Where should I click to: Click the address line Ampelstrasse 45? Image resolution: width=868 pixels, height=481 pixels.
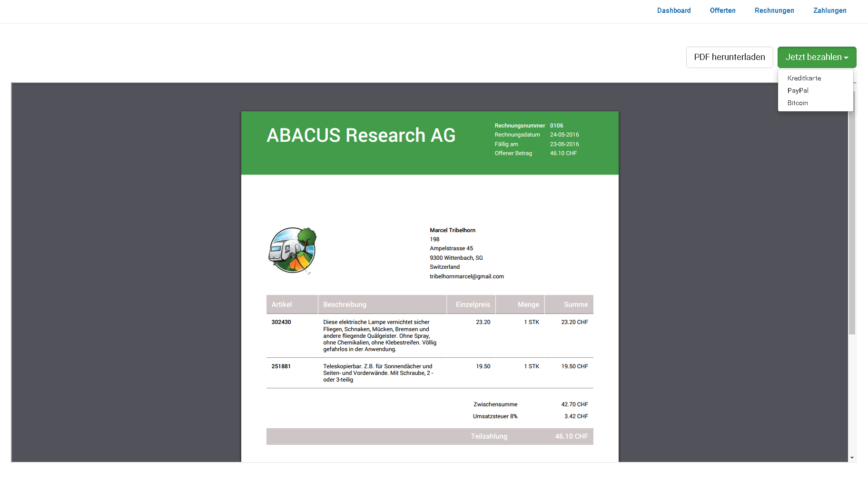pos(451,248)
